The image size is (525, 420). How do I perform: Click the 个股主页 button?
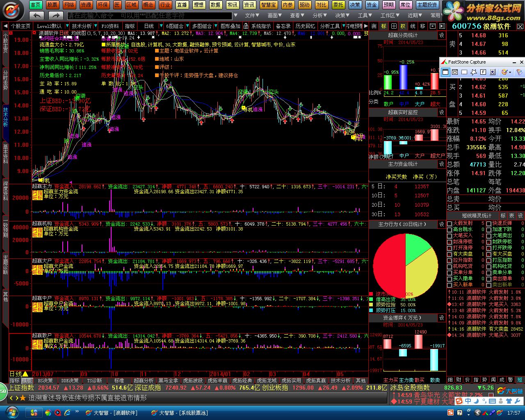click(x=21, y=26)
